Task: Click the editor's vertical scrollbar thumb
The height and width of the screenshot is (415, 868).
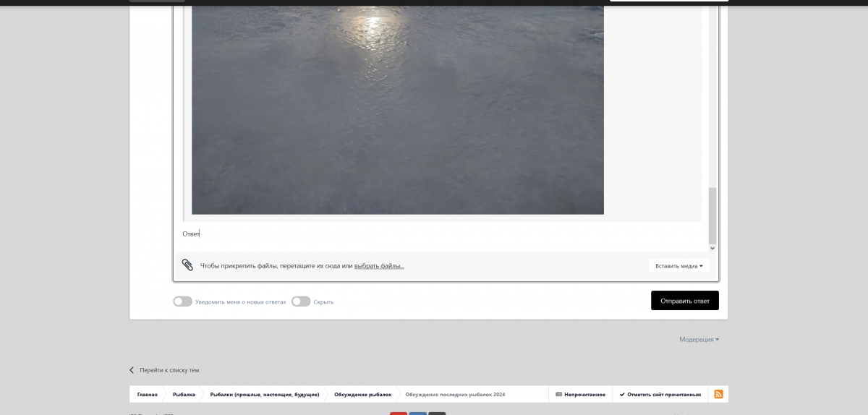Action: point(712,215)
